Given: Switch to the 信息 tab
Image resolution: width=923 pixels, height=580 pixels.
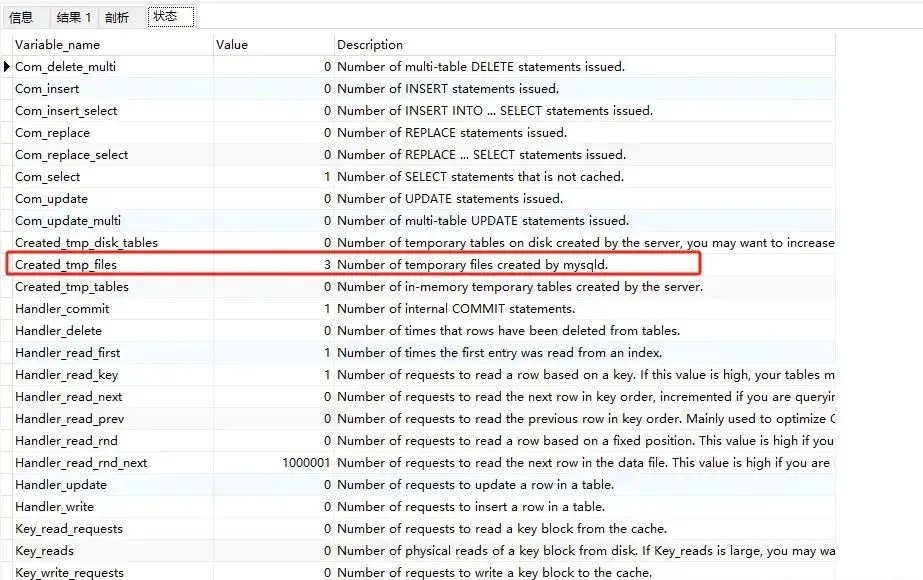Looking at the screenshot, I should [x=21, y=17].
